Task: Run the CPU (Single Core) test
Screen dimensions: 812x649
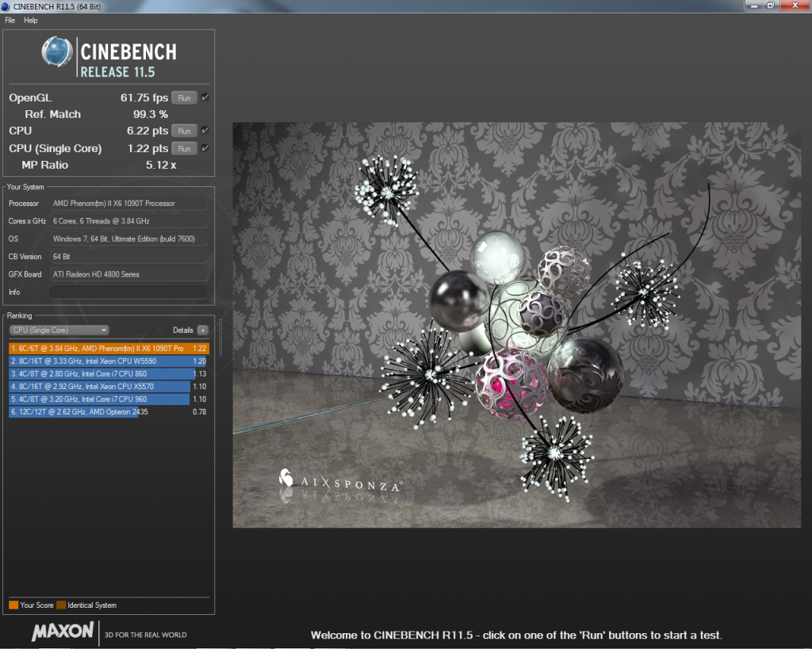Action: click(184, 148)
